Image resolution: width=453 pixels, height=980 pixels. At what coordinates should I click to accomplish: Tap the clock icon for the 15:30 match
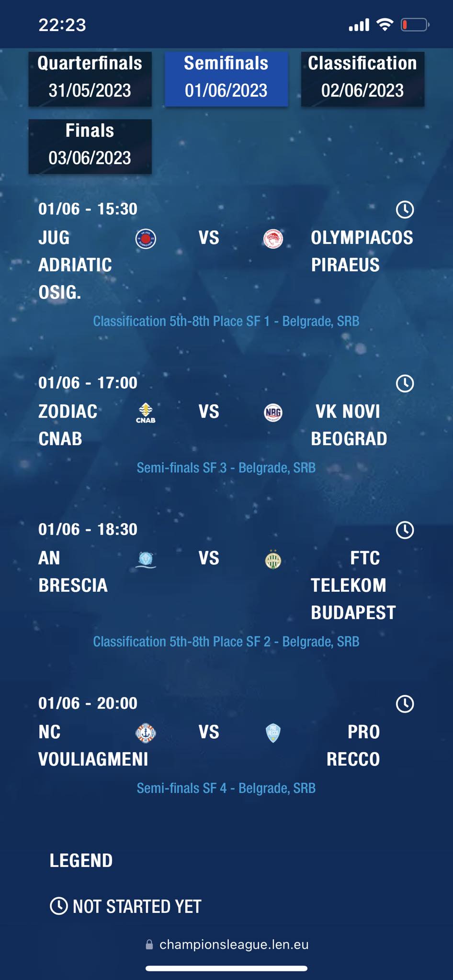[405, 210]
